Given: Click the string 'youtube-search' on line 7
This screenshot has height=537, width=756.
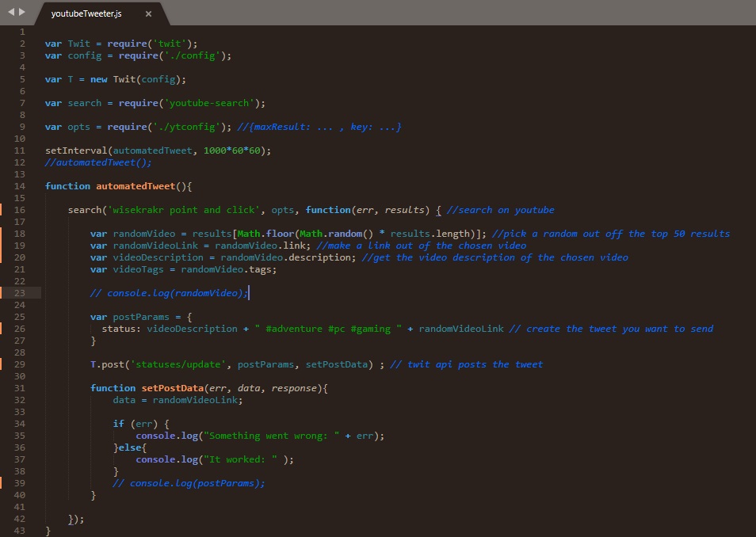Looking at the screenshot, I should click(x=209, y=103).
